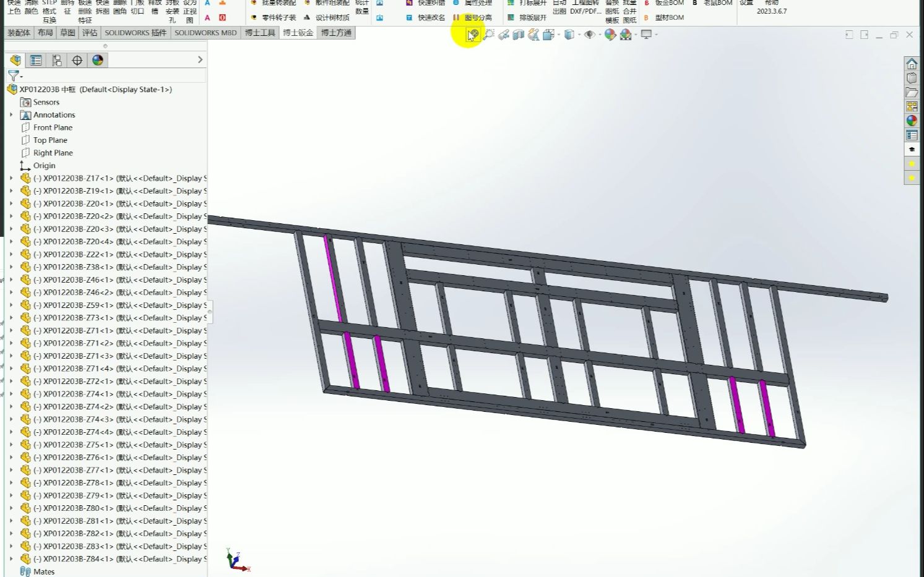The width and height of the screenshot is (924, 577).
Task: Click the 帮助 button
Action: tap(771, 3)
